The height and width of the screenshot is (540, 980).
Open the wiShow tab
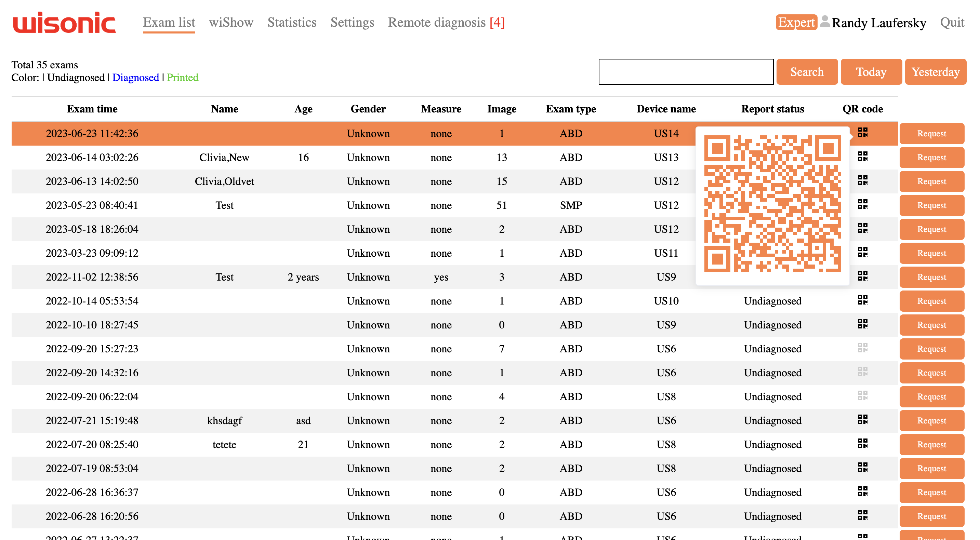231,23
